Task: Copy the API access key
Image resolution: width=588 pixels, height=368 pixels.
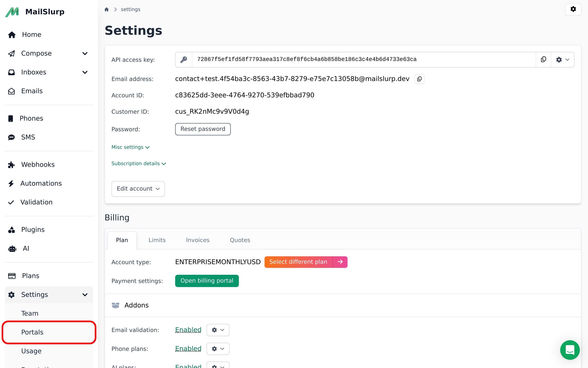Action: click(543, 60)
